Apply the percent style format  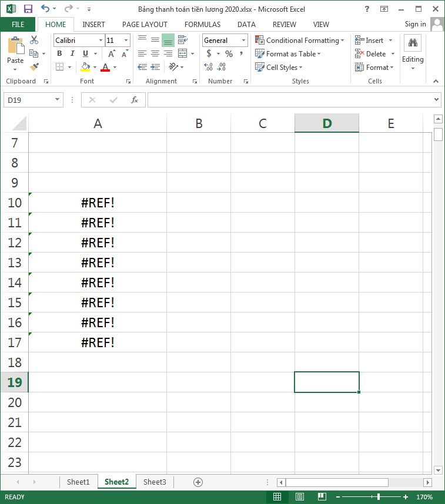point(229,53)
